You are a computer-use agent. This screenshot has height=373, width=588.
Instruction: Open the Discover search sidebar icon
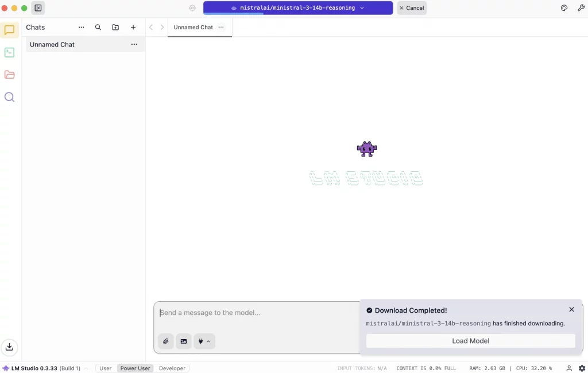coord(9,97)
